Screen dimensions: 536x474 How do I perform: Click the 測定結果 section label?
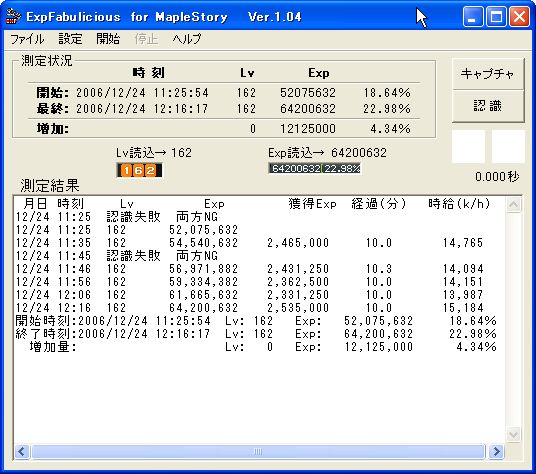point(50,186)
